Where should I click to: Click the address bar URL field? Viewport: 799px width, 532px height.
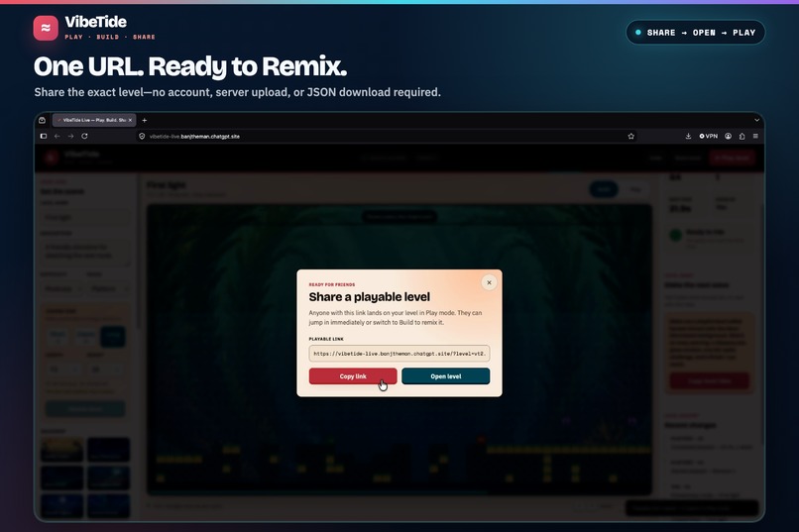click(388, 136)
